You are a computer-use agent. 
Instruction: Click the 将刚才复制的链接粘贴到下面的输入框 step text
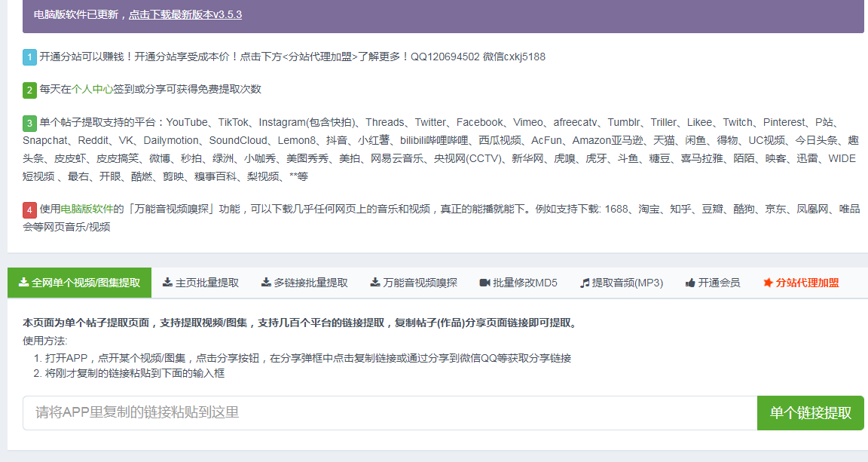(x=135, y=373)
